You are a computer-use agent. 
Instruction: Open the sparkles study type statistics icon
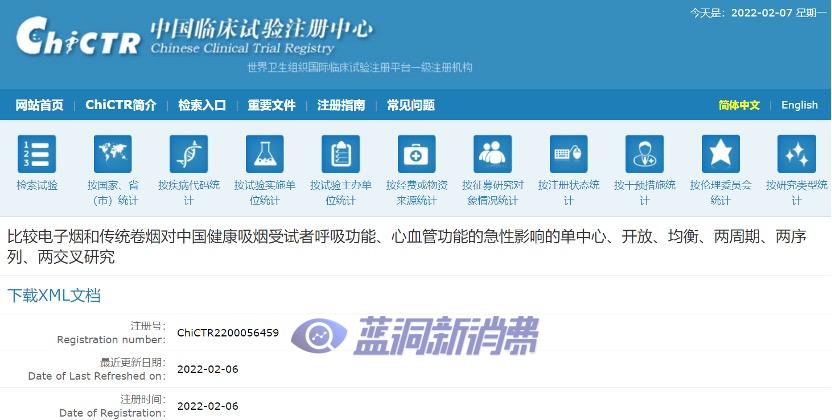(796, 154)
